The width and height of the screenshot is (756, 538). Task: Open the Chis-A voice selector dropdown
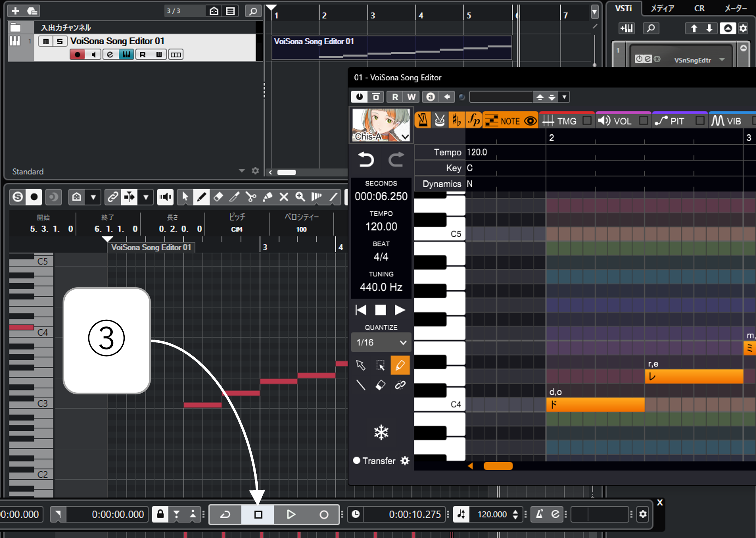click(405, 137)
